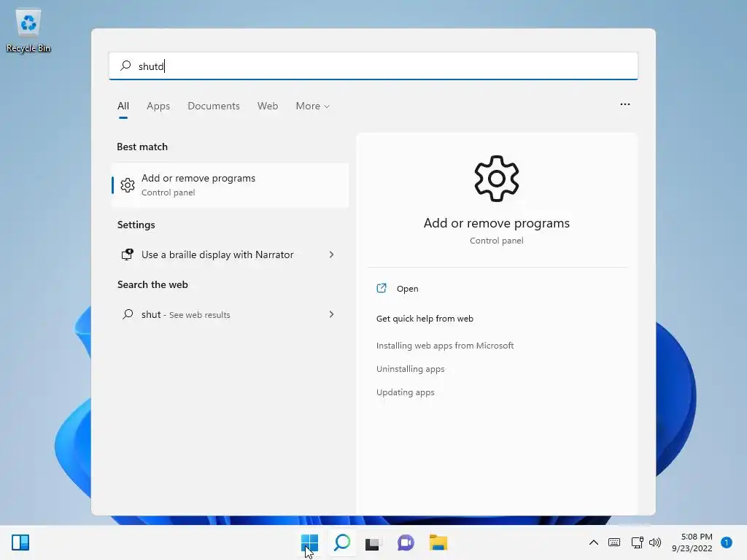747x560 pixels.
Task: Expand arrow for braille display with Narrator
Action: 332,254
